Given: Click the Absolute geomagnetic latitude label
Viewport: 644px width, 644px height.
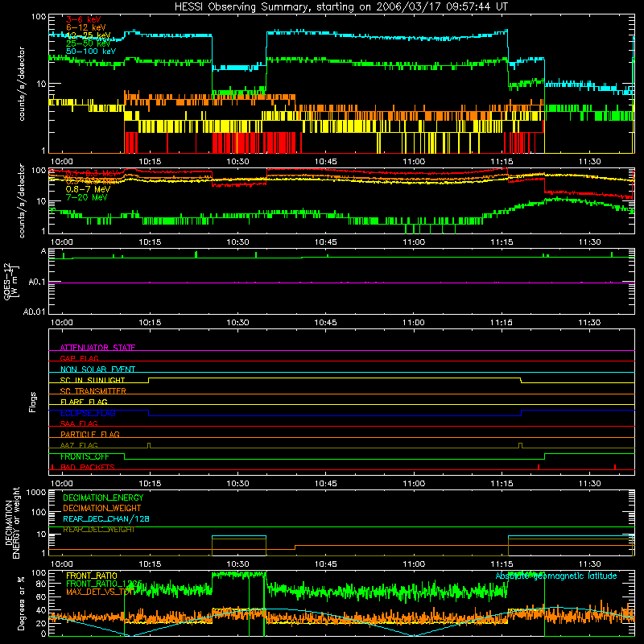Looking at the screenshot, I should pyautogui.click(x=556, y=576).
